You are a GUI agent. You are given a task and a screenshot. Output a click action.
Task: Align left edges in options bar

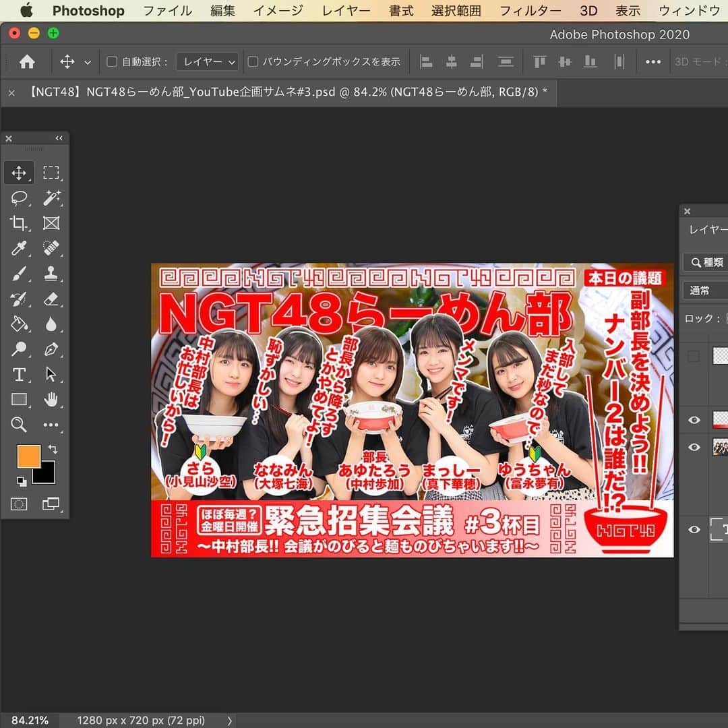click(x=426, y=62)
